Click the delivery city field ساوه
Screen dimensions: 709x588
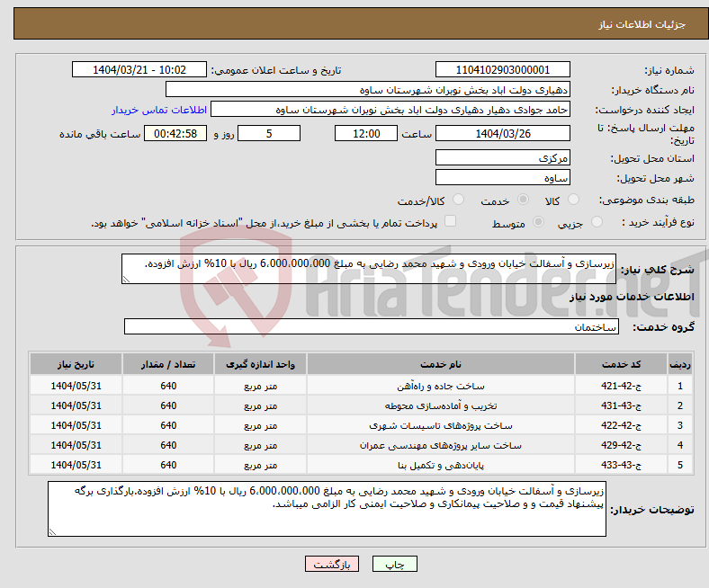point(502,177)
